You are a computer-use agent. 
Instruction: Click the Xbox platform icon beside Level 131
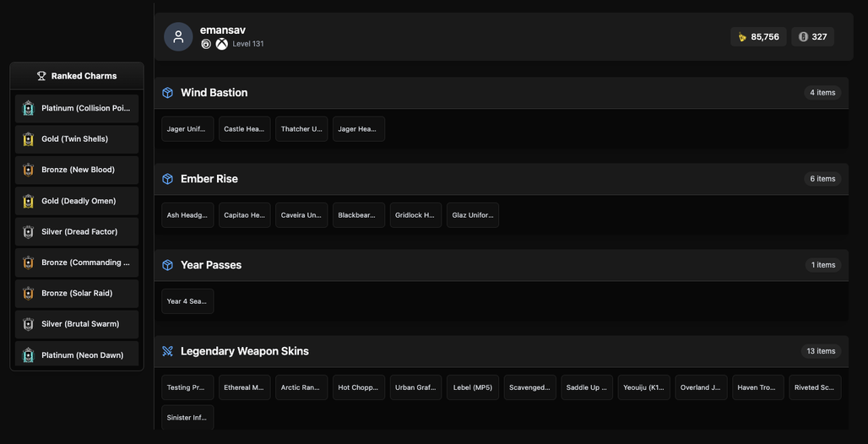(221, 44)
